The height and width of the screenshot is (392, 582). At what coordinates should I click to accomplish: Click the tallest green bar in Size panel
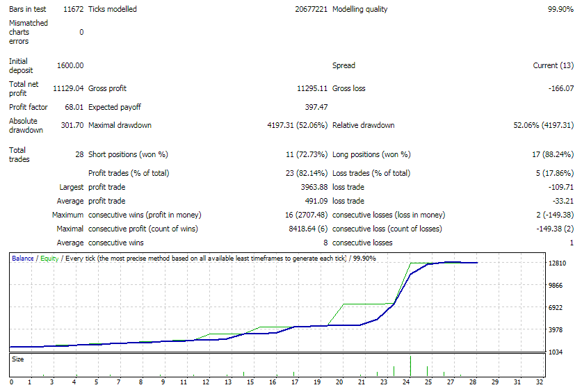[x=410, y=366]
